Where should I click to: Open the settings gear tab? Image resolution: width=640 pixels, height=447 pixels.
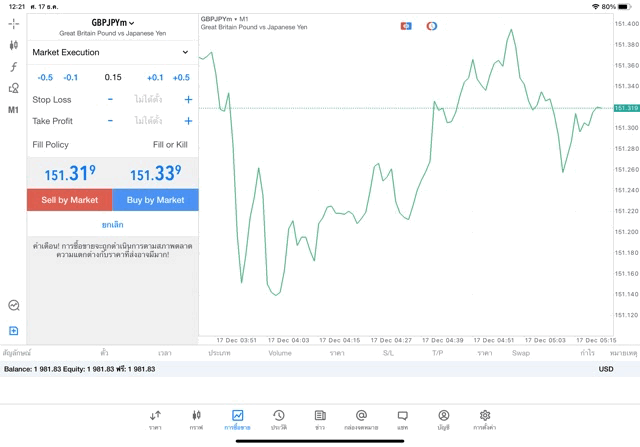click(484, 419)
